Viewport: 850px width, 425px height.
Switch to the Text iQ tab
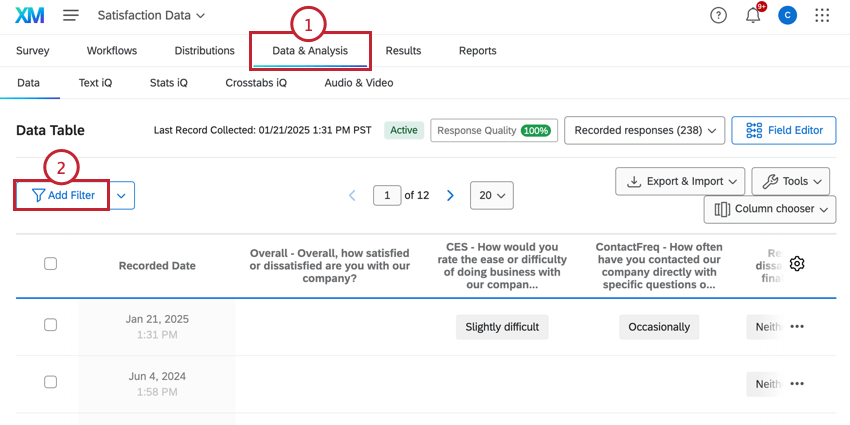coord(95,83)
